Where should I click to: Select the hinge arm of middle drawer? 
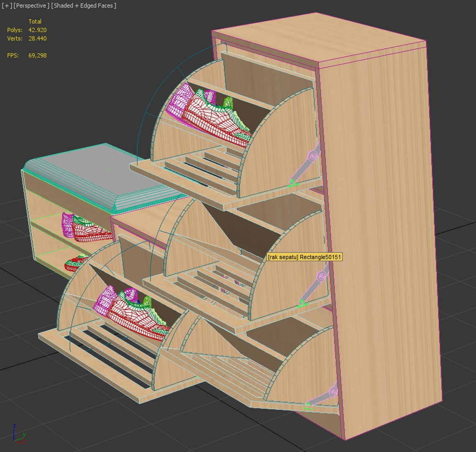314,285
